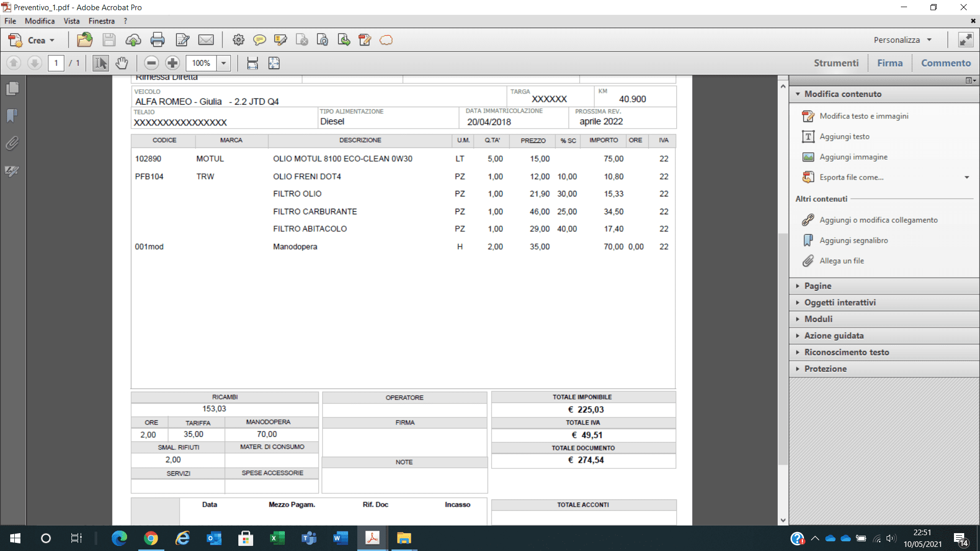Open Excel from the taskbar
Screen dimensions: 980x551
tap(277, 538)
